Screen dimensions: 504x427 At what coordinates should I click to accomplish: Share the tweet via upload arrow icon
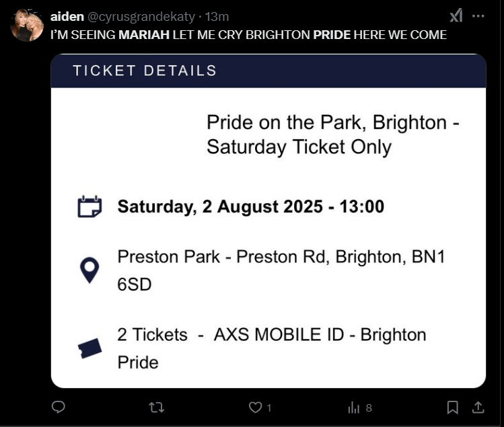click(478, 407)
